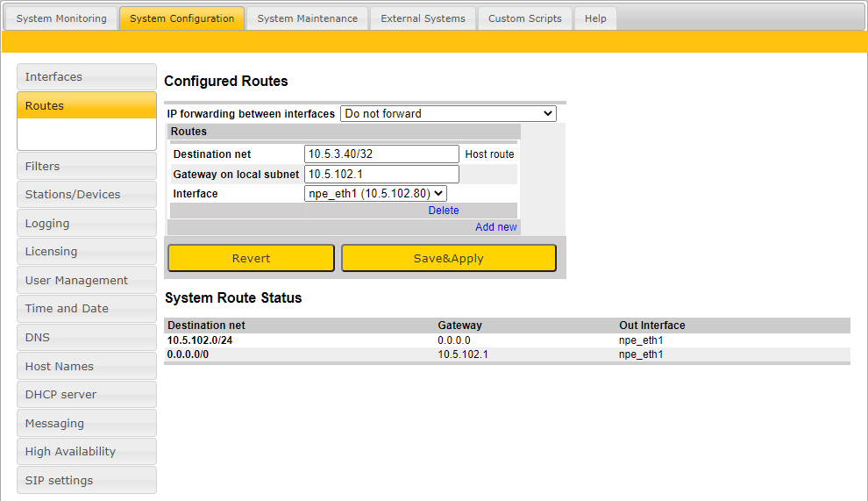Open the Help tab
The width and height of the screenshot is (868, 501).
[x=595, y=18]
